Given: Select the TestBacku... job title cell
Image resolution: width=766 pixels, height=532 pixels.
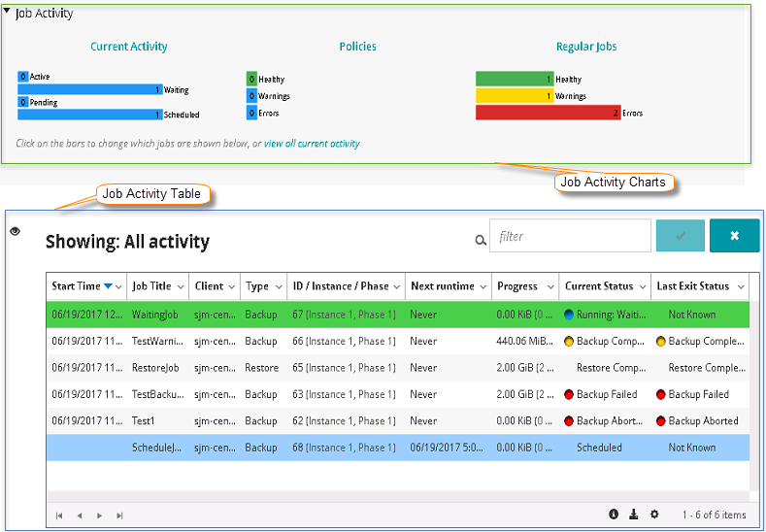Looking at the screenshot, I should 158,394.
